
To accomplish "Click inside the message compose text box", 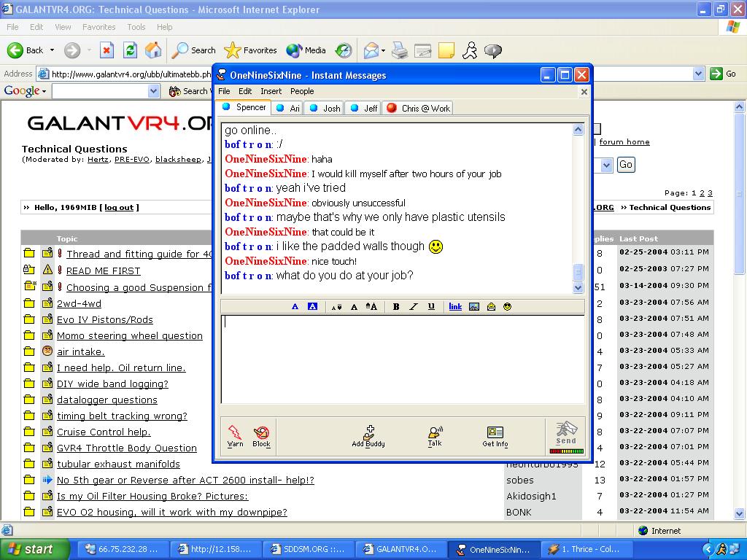I will point(403,359).
